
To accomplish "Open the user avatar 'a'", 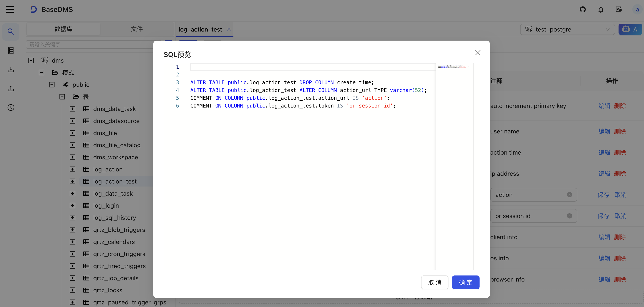I will (x=637, y=9).
